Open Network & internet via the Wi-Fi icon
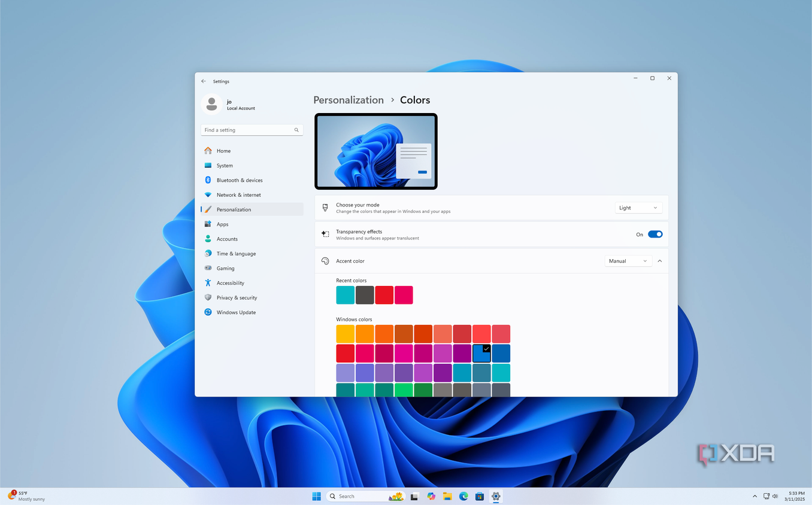Screen dimensions: 812x505 point(208,194)
